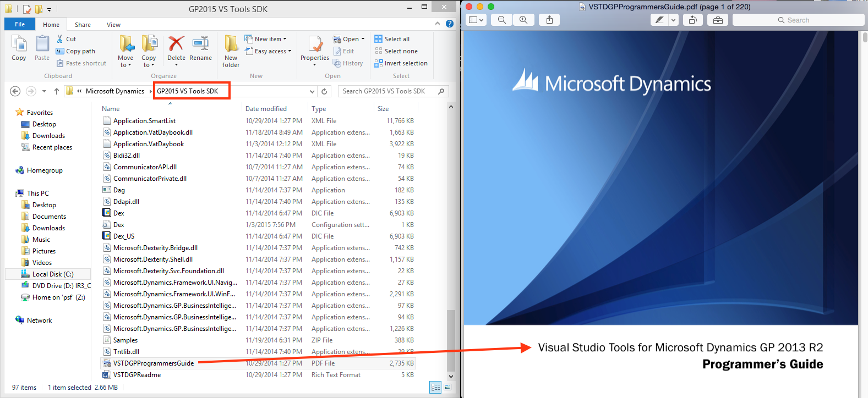Click the Delete icon in the ribbon
The width and height of the screenshot is (868, 398).
176,48
